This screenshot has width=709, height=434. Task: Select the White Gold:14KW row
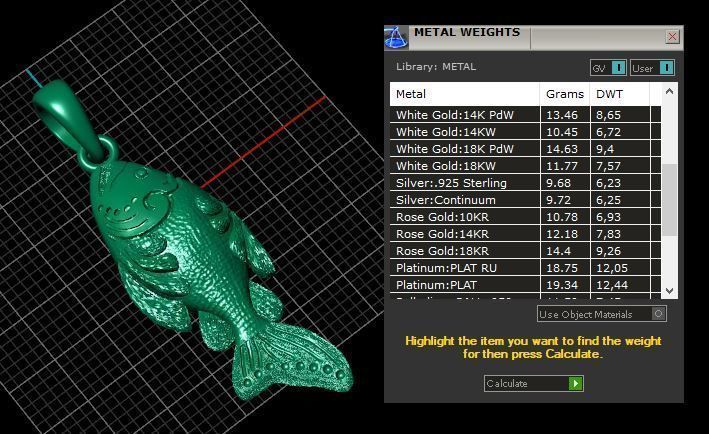[525, 132]
